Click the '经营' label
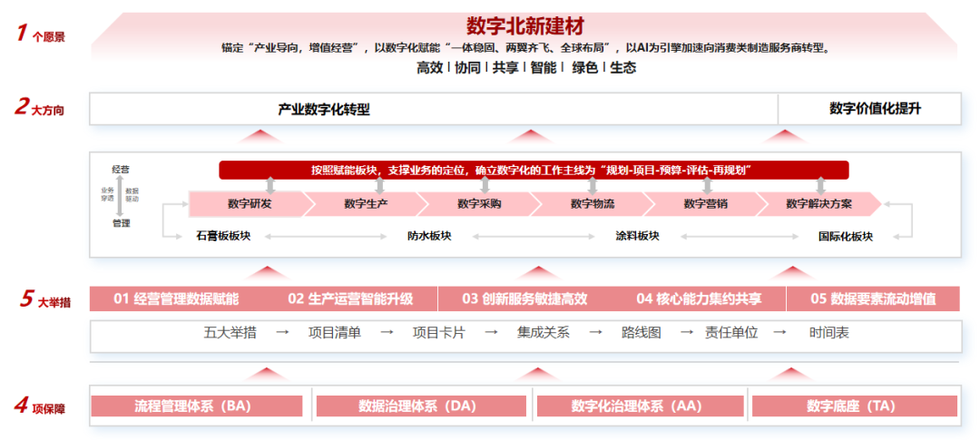The width and height of the screenshot is (980, 440). pyautogui.click(x=122, y=170)
